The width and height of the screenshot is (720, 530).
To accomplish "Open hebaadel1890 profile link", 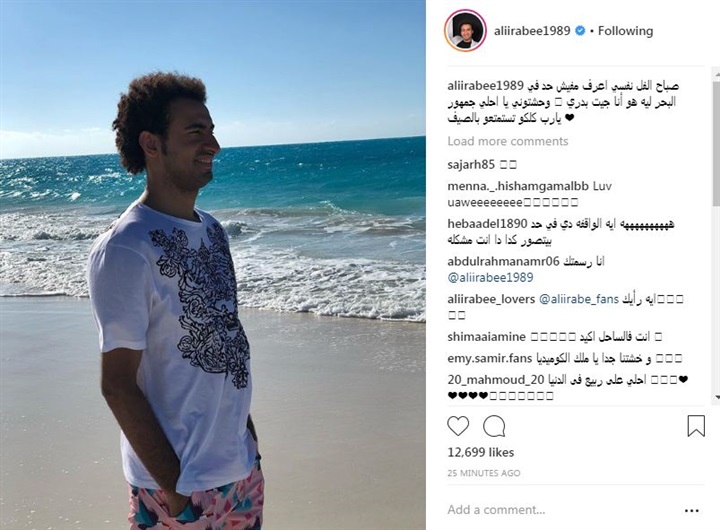I will click(x=487, y=224).
